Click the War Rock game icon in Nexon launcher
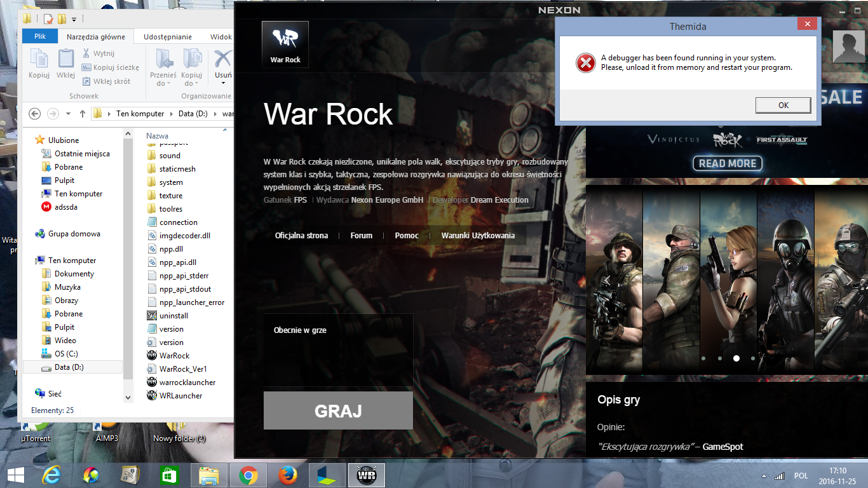Viewport: 868px width, 488px height. [x=285, y=44]
